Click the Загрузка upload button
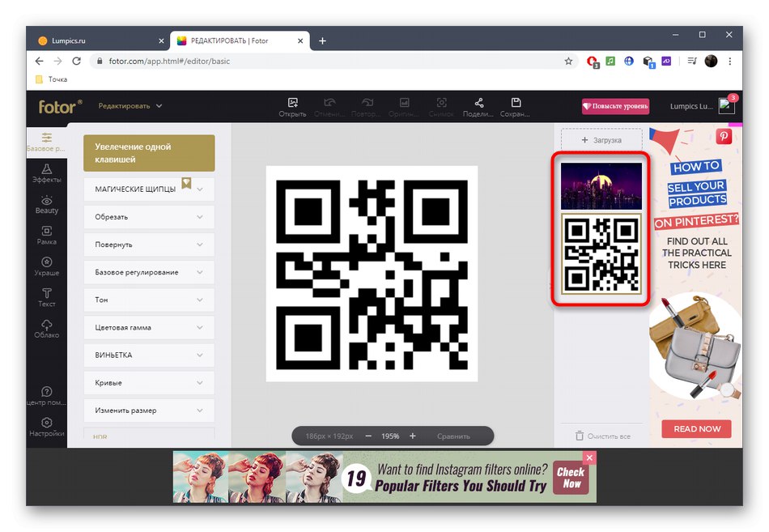This screenshot has width=769, height=532. point(601,140)
